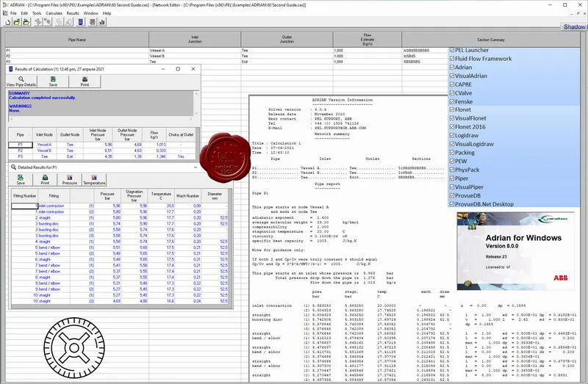
Task: Print from the Results of Calculation window
Action: click(x=85, y=81)
